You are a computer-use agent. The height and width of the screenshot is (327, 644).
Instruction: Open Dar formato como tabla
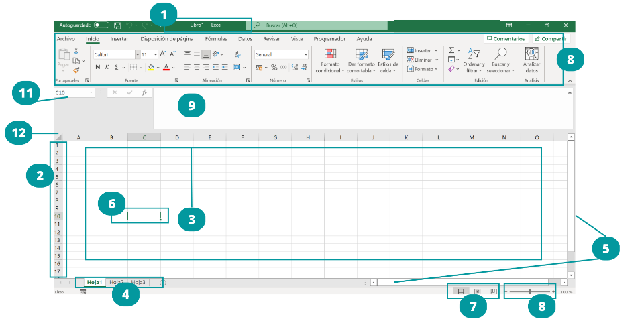362,54
